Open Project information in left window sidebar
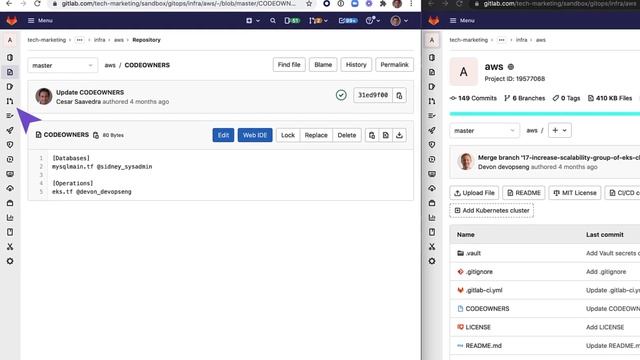 (x=10, y=58)
